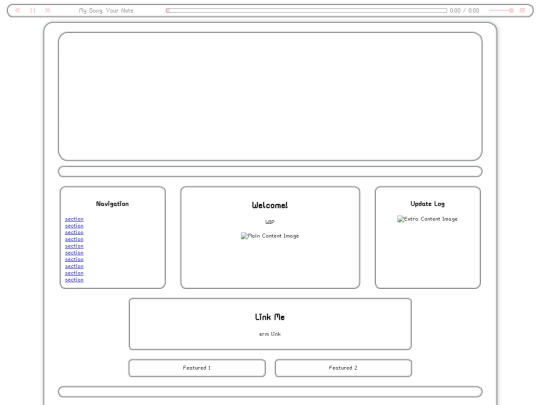Skip to the next track
Image resolution: width=540 pixels, height=405 pixels.
click(48, 11)
